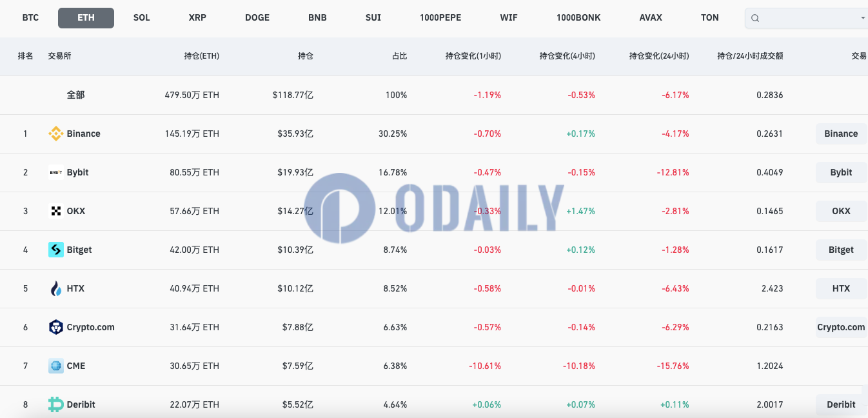Viewport: 868px width, 418px height.
Task: Click CME 1-hour change -10.61%
Action: (485, 366)
